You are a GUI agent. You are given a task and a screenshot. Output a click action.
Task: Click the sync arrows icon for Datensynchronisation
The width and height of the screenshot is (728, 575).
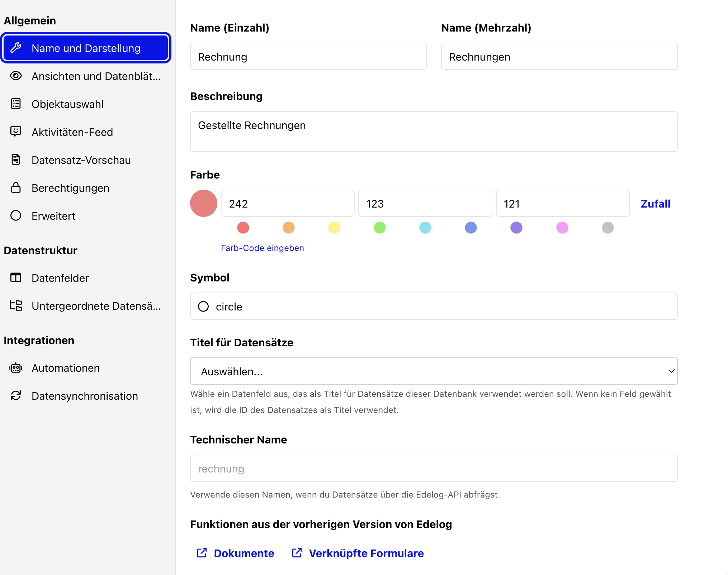coord(16,396)
